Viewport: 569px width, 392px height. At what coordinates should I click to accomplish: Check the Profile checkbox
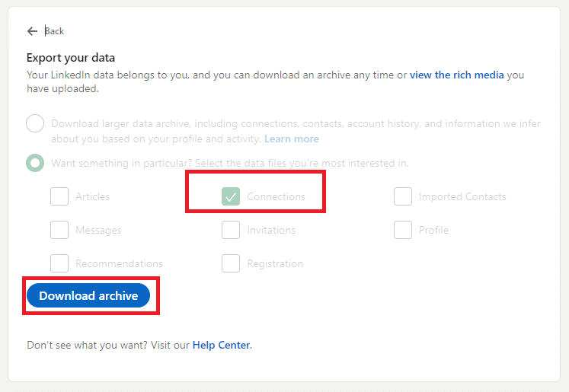coord(403,230)
